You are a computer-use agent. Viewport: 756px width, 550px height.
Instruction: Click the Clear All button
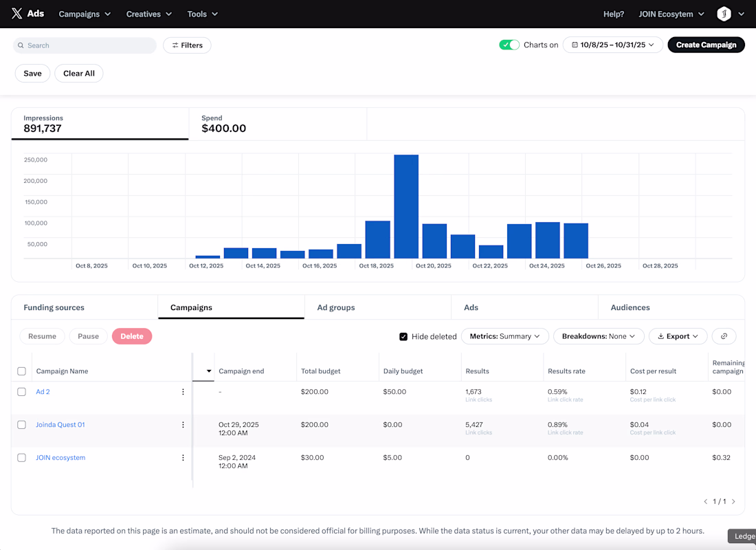[78, 74]
